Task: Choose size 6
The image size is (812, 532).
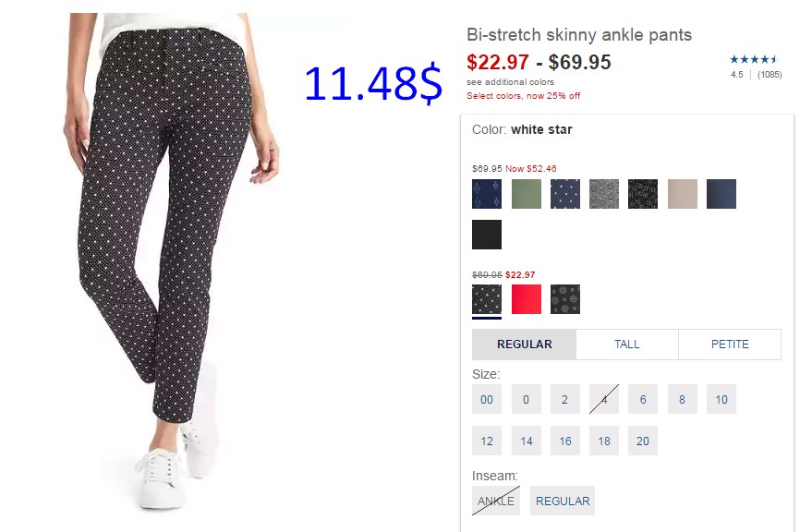Action: click(643, 399)
